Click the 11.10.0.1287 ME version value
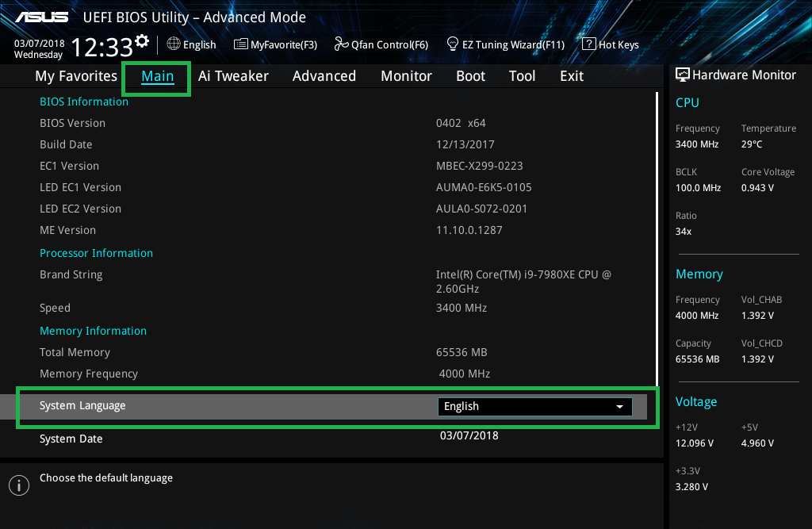 click(469, 230)
